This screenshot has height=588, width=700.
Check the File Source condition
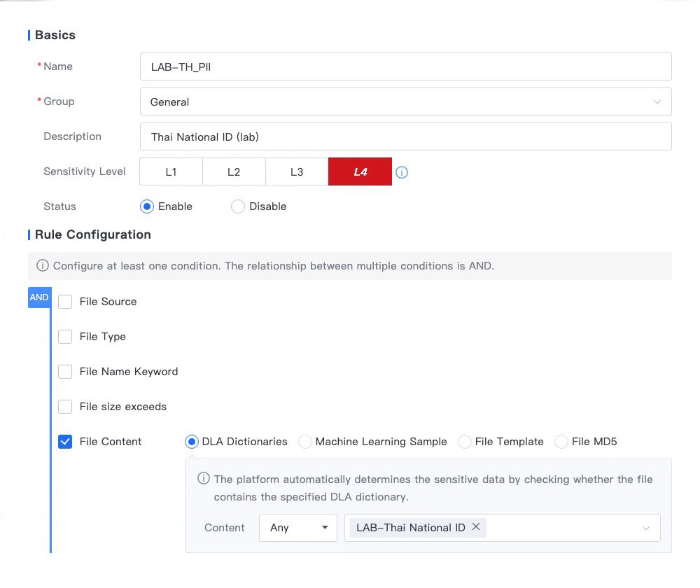(x=65, y=302)
